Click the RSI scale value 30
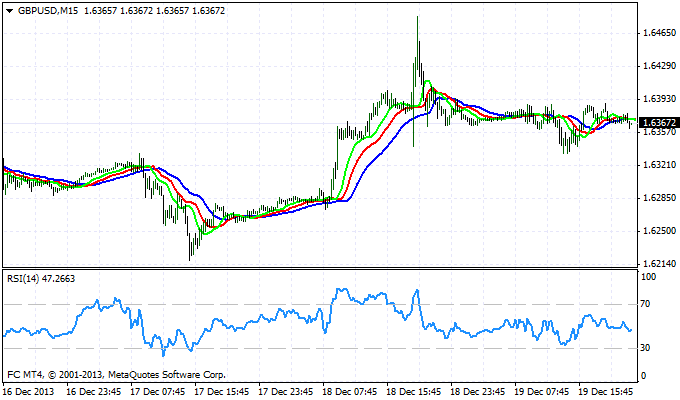This screenshot has height=400, width=680. [645, 348]
